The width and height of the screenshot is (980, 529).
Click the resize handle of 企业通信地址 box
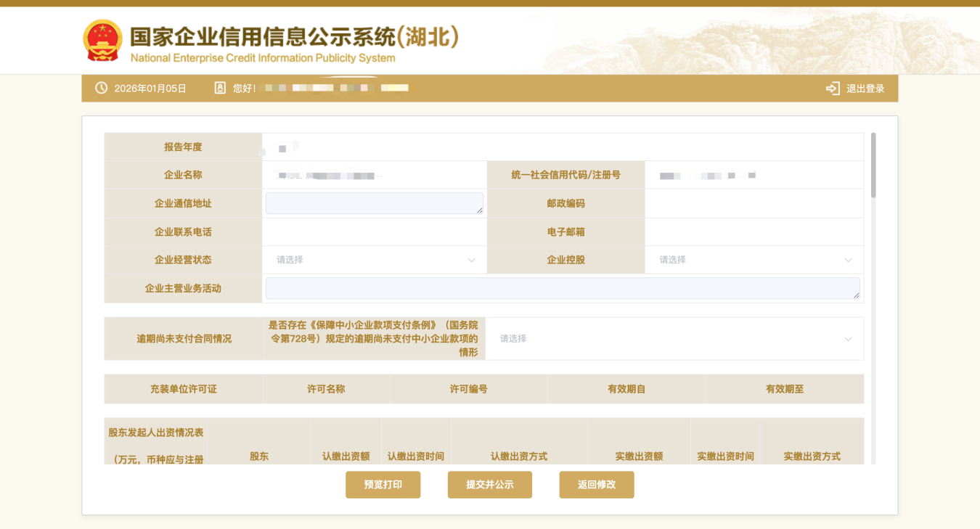480,211
